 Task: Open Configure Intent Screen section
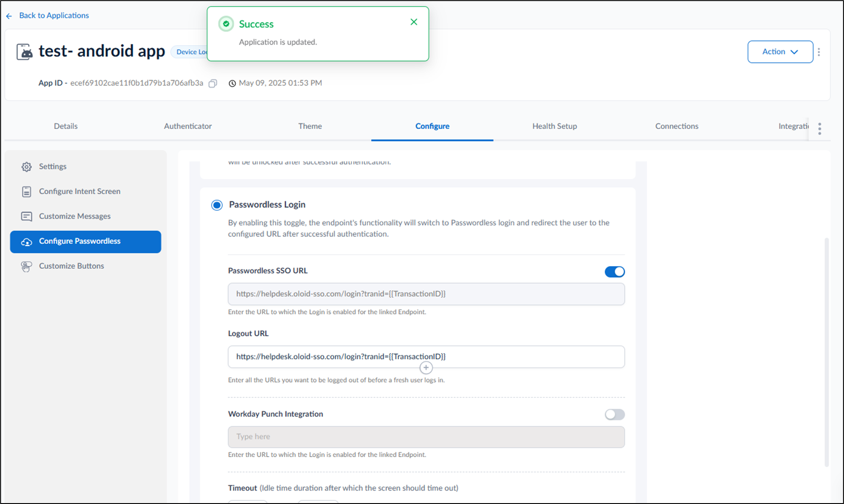79,191
